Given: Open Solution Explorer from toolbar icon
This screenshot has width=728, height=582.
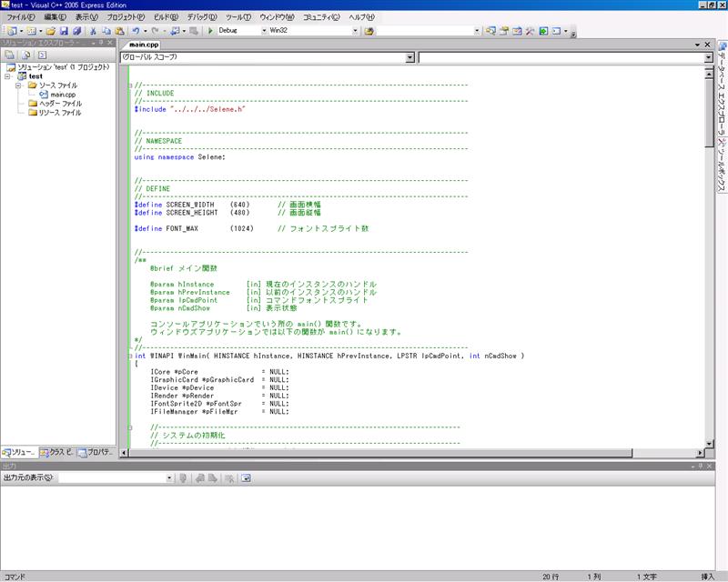Looking at the screenshot, I should (490, 31).
